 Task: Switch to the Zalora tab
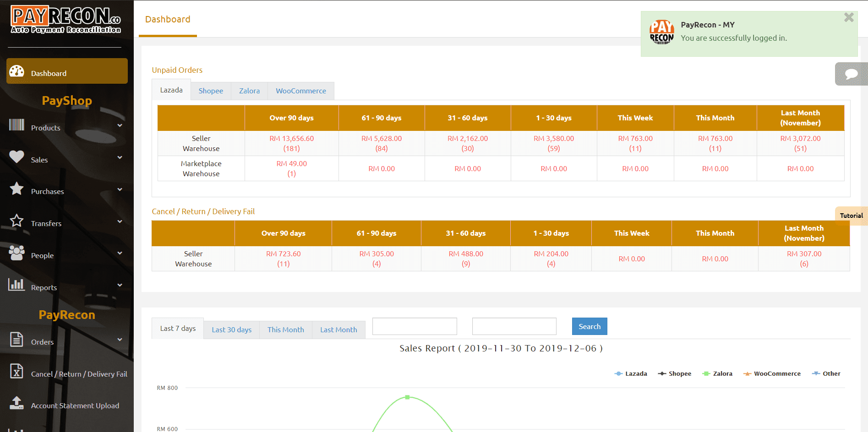click(x=249, y=91)
